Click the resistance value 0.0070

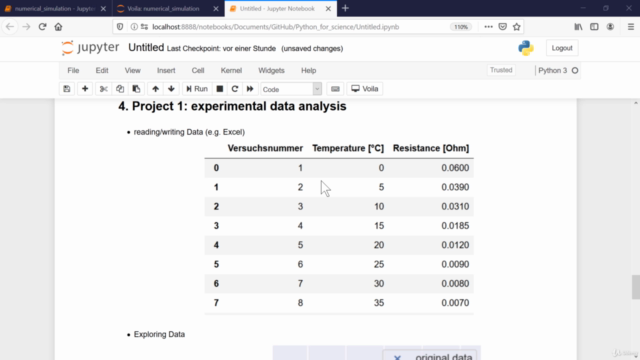point(455,303)
